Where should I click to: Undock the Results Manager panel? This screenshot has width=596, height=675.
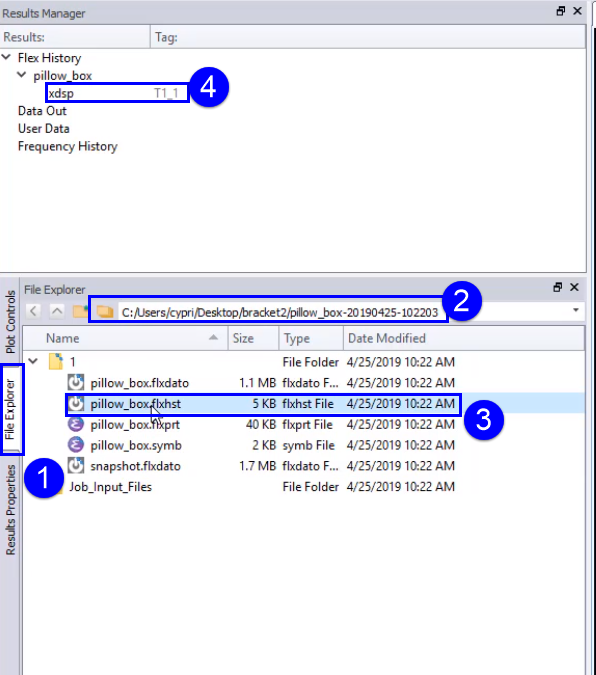point(560,11)
